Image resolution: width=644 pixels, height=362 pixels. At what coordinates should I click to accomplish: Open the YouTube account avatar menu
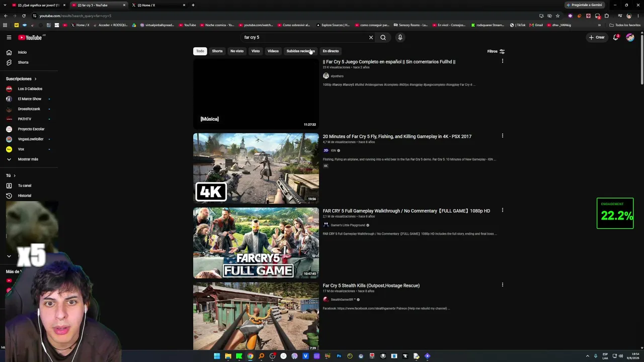(x=630, y=37)
